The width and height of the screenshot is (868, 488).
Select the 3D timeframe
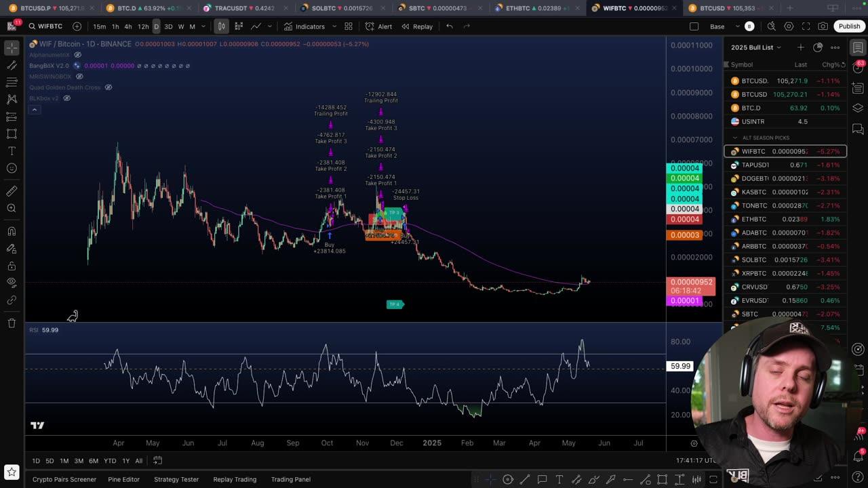pos(168,26)
